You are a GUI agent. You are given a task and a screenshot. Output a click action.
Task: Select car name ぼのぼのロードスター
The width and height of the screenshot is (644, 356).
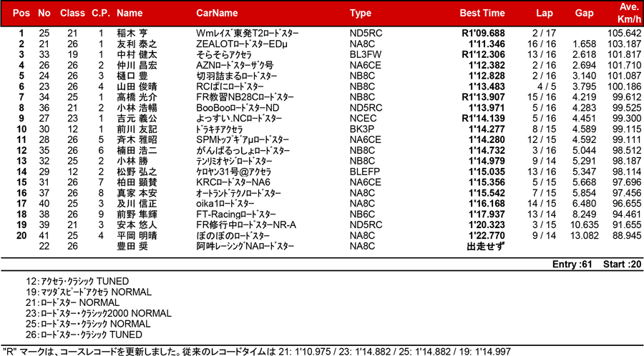[x=233, y=236]
